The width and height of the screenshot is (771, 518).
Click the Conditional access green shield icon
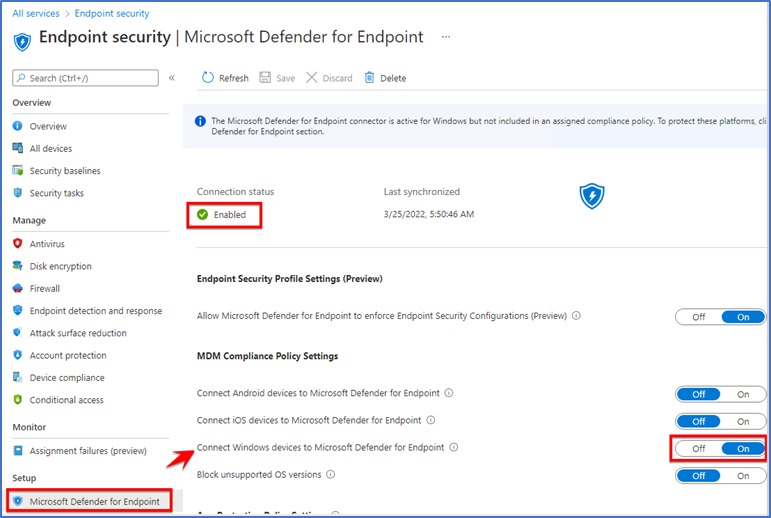coord(18,399)
